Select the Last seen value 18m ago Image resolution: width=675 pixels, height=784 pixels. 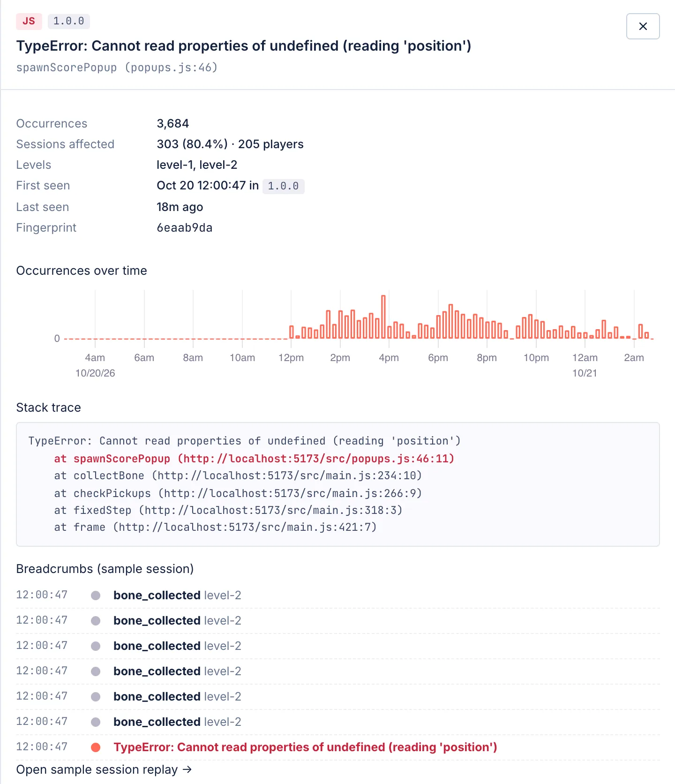180,207
